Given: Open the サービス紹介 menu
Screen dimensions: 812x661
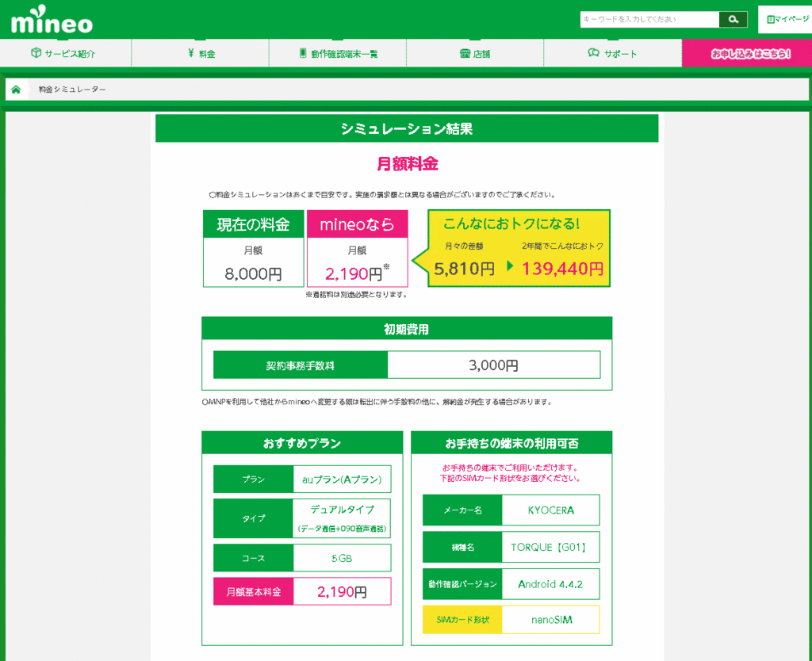Looking at the screenshot, I should [66, 53].
